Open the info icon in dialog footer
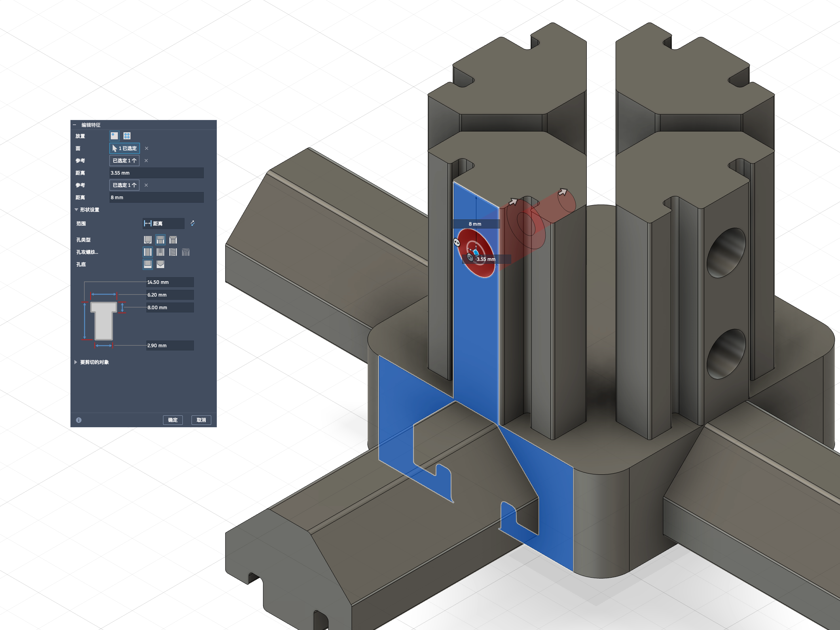840x630 pixels. tap(79, 420)
